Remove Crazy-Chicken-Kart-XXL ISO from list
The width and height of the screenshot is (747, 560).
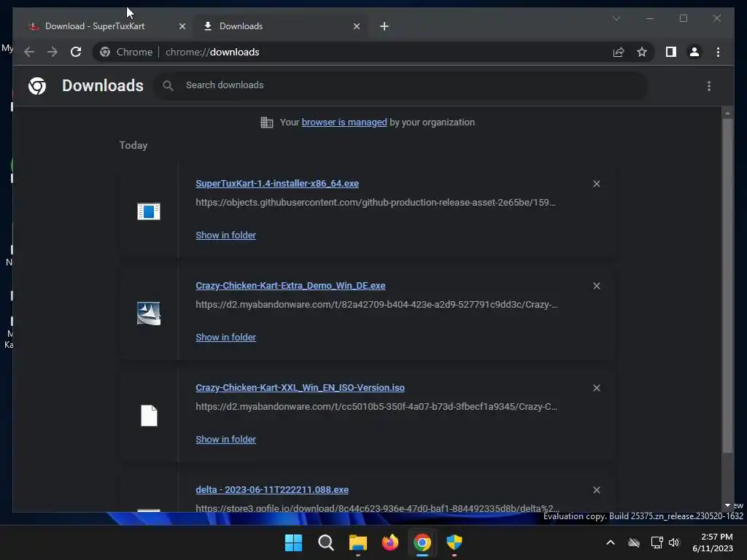[597, 388]
